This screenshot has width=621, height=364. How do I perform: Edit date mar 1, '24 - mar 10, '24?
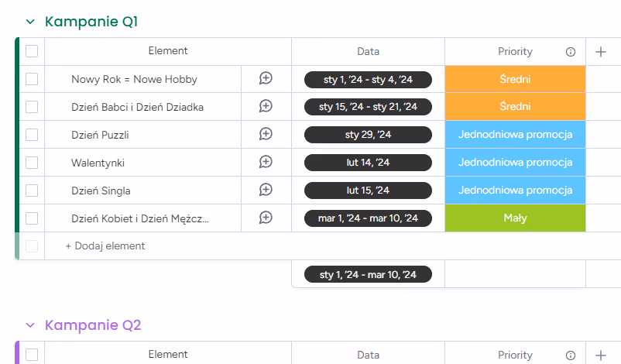point(368,218)
